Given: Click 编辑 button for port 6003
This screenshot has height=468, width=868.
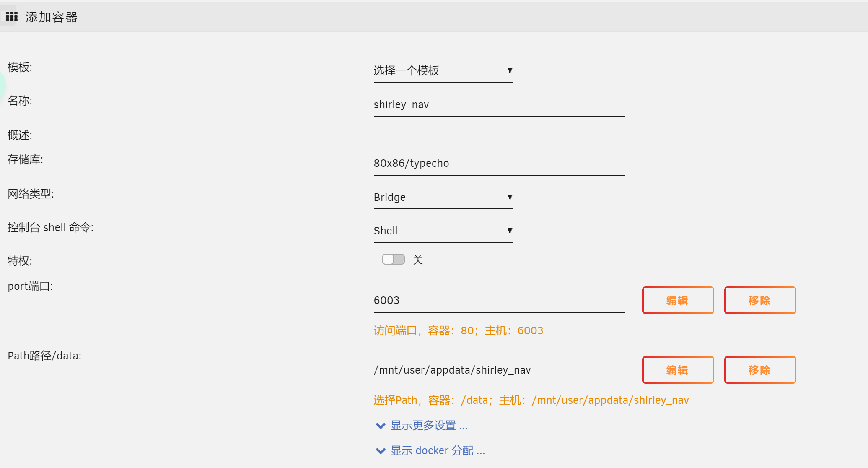Looking at the screenshot, I should point(678,300).
